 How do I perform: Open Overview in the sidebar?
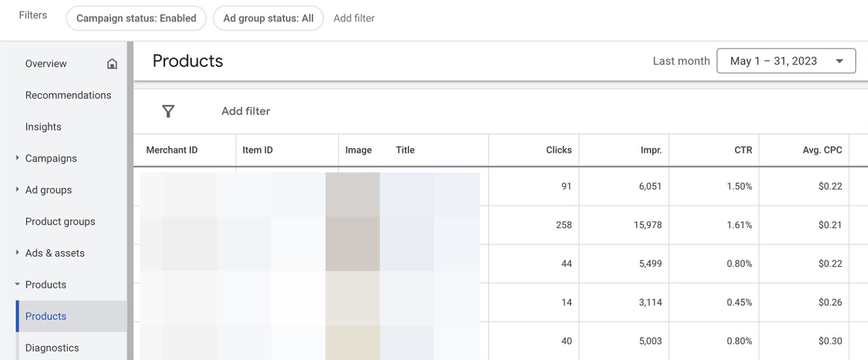click(46, 64)
